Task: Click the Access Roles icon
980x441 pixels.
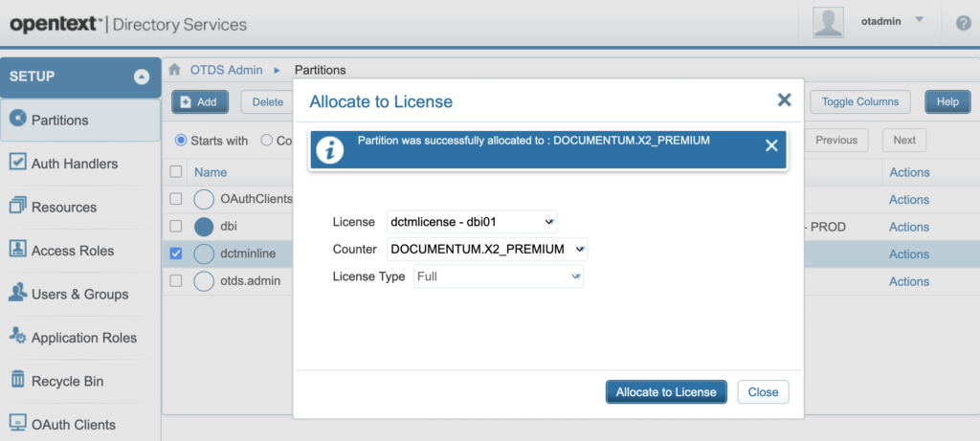Action: [x=16, y=250]
